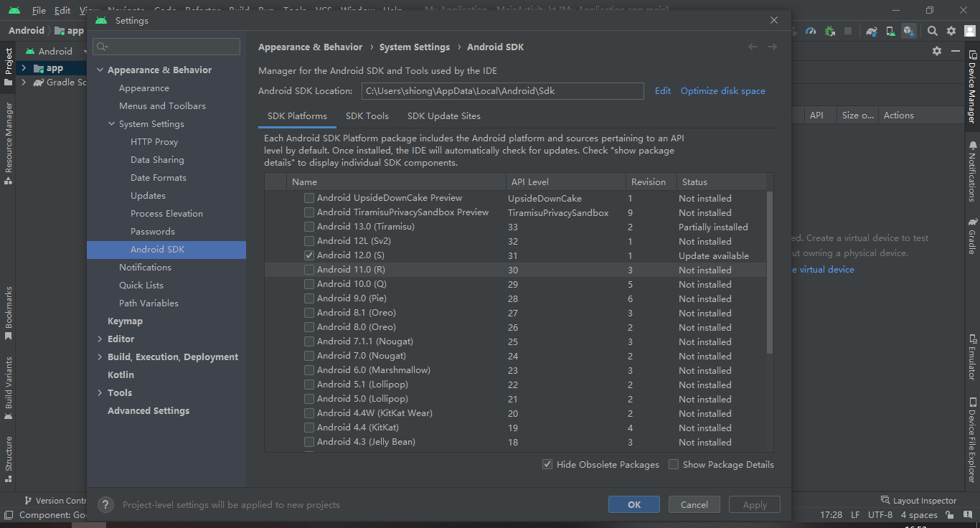Check Android UpsideDownCake Preview checkbox
The width and height of the screenshot is (980, 528).
309,198
